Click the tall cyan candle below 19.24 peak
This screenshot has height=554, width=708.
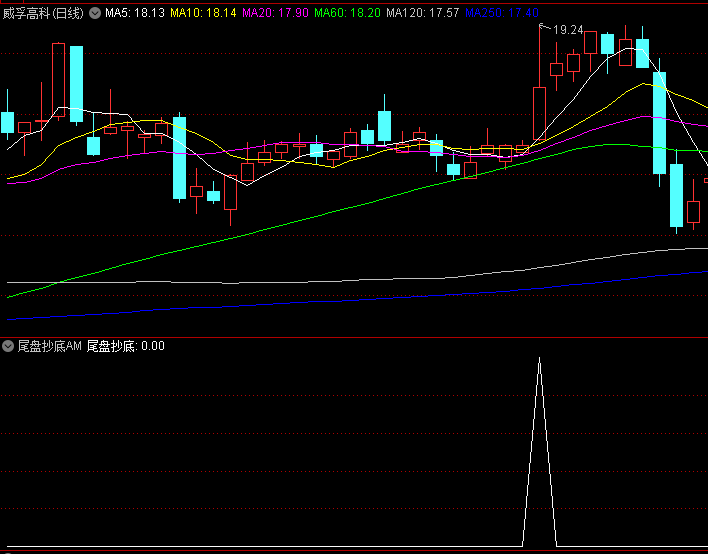659,123
